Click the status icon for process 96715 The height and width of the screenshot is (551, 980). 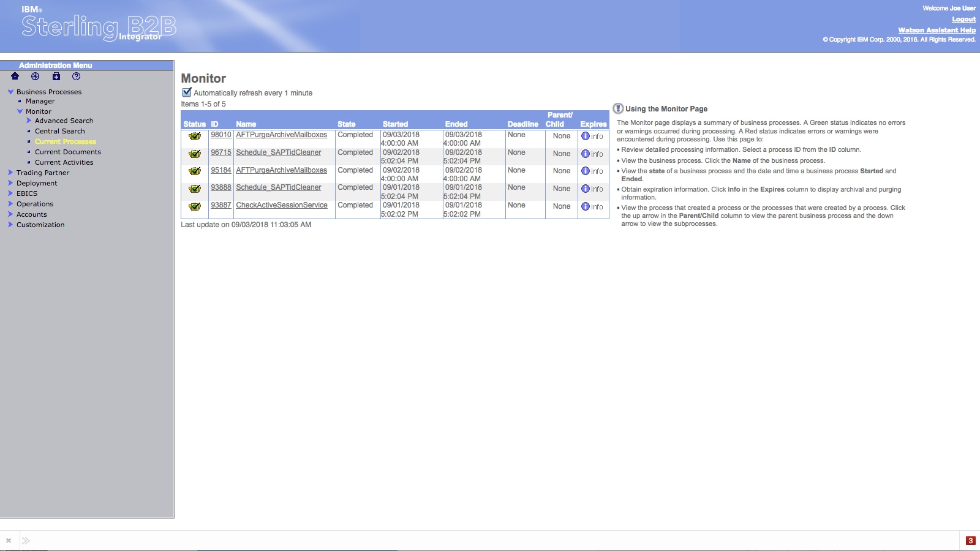pyautogui.click(x=195, y=154)
